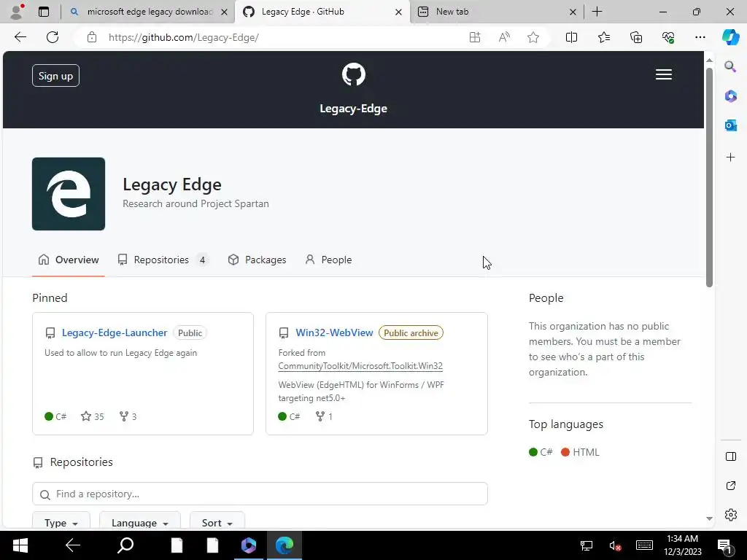
Task: Click the Legacy Edge organization avatar
Action: click(x=69, y=194)
